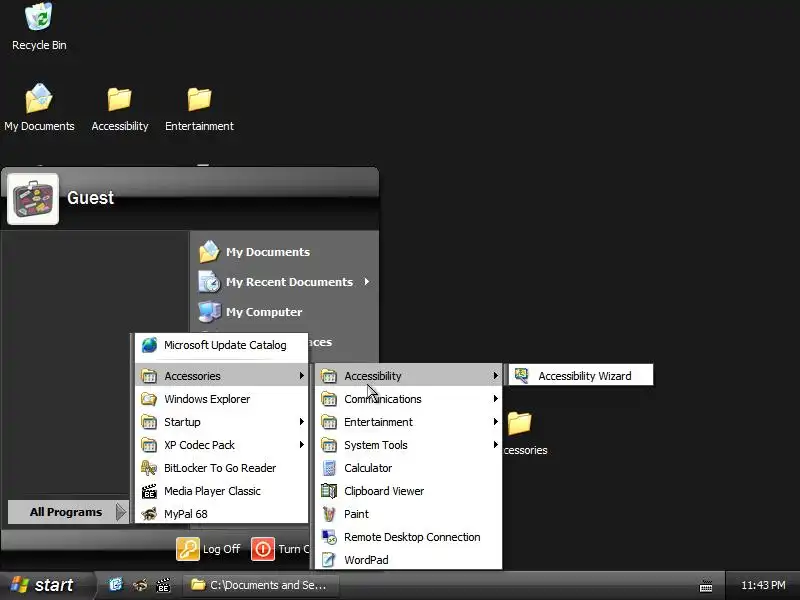
Task: Open the Entertainment submenu in Accessories
Action: point(408,422)
